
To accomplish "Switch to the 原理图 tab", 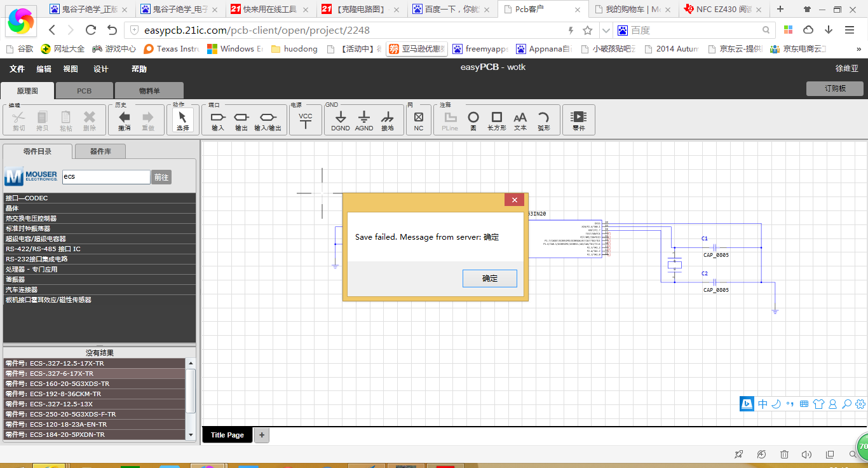I will [x=27, y=91].
